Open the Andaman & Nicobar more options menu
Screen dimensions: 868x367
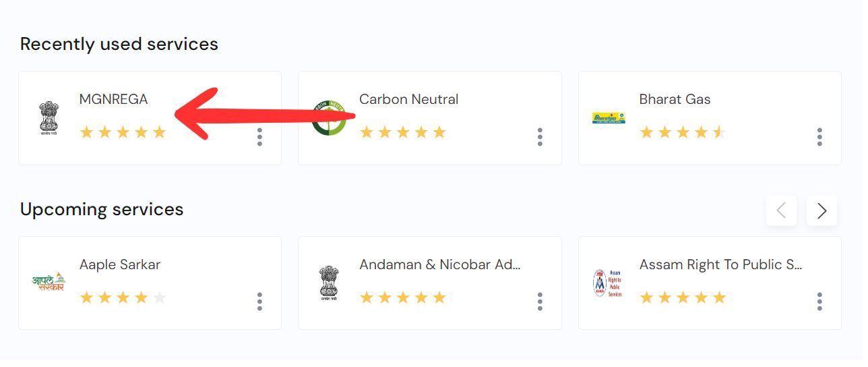pyautogui.click(x=540, y=302)
